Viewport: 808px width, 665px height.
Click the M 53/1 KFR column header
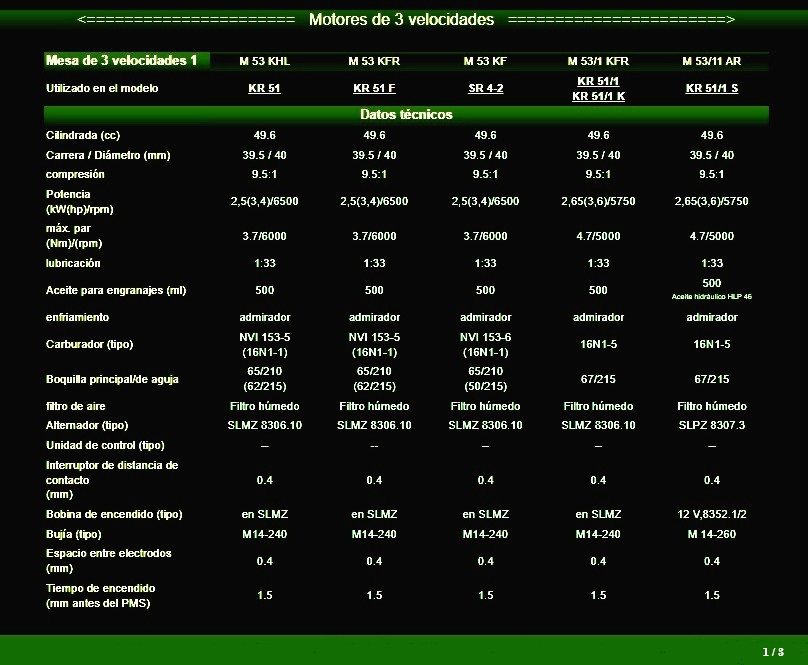tap(598, 61)
